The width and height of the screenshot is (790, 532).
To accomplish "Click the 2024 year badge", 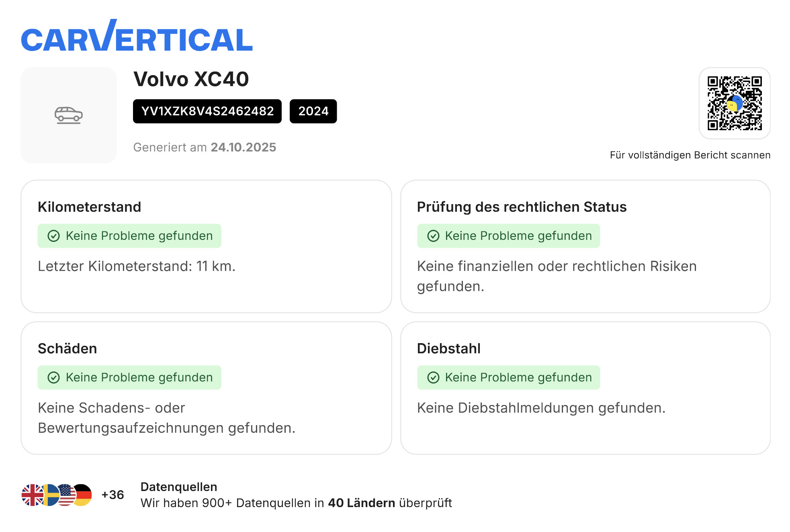I will click(313, 111).
